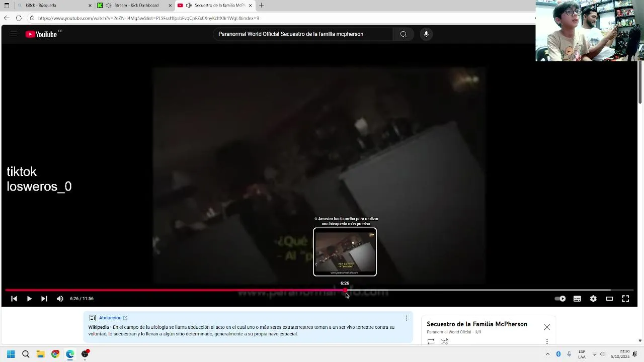The height and width of the screenshot is (362, 644).
Task: Close the ki8ck - Búsqueda tab
Action: pyautogui.click(x=90, y=6)
